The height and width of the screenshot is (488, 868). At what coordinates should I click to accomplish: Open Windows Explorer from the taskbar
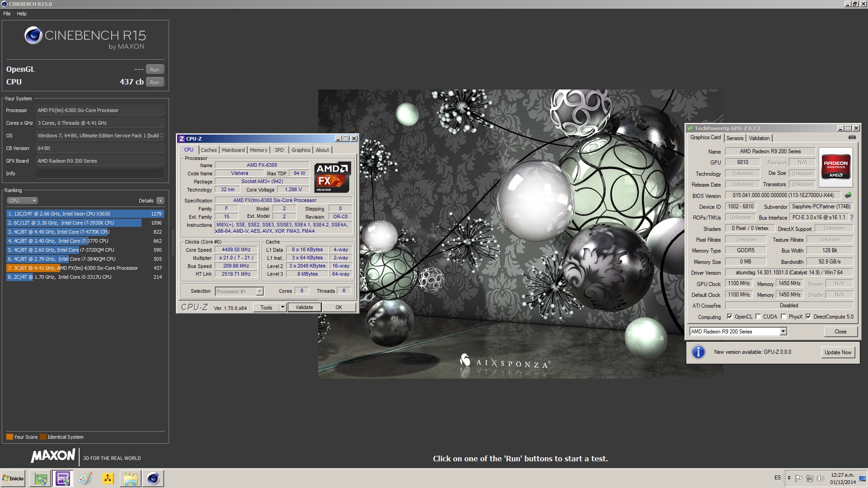click(x=131, y=479)
